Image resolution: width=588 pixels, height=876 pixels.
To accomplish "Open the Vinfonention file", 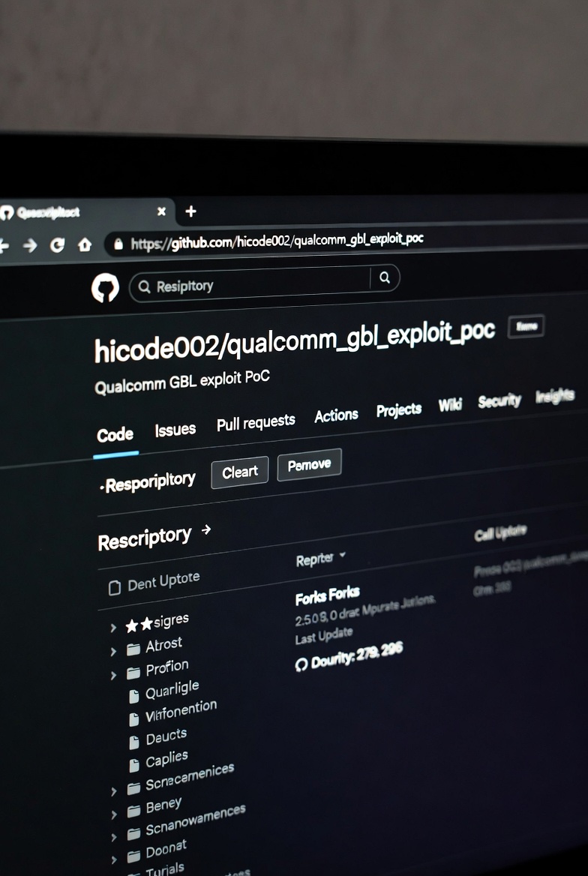I will (x=181, y=711).
